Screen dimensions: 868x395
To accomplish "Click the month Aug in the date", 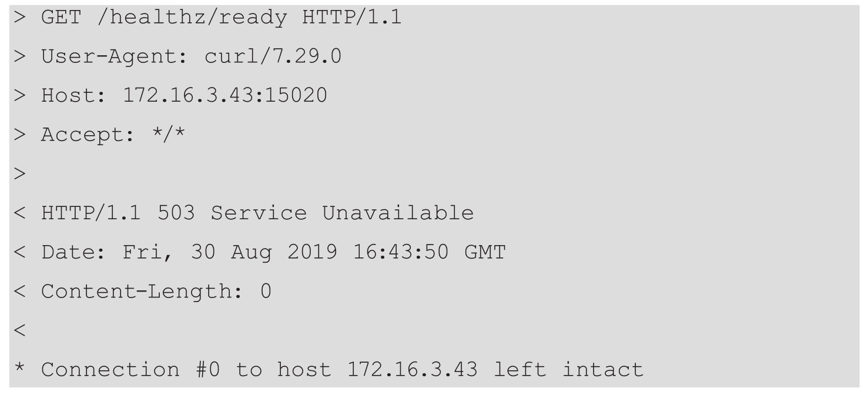I will (252, 252).
